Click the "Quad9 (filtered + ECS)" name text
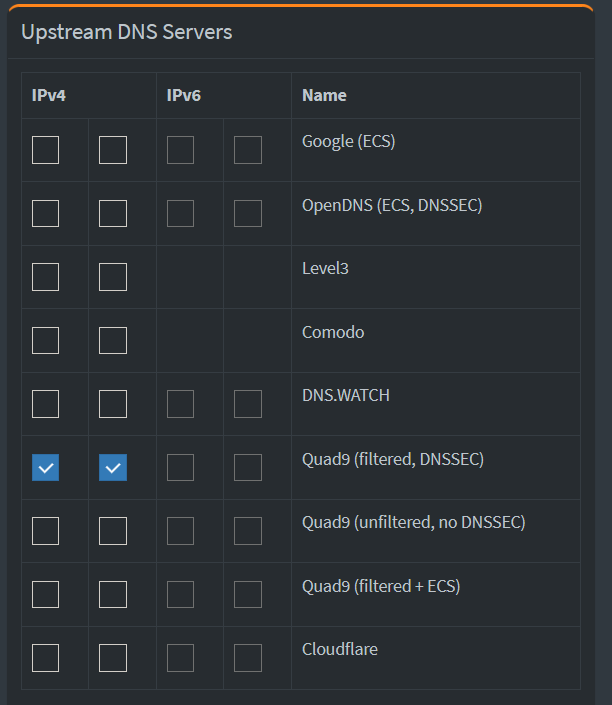 [381, 586]
